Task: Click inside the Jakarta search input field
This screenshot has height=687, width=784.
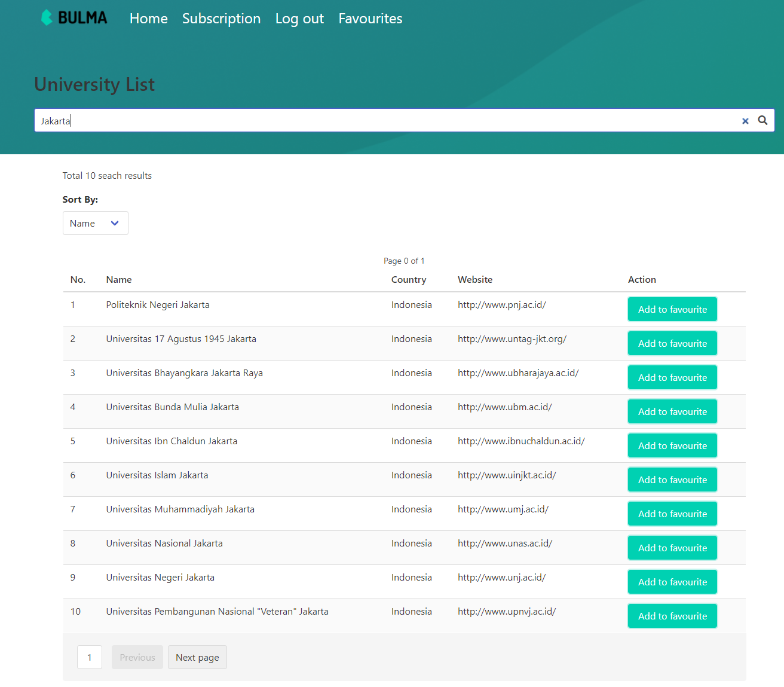Action: 239,120
